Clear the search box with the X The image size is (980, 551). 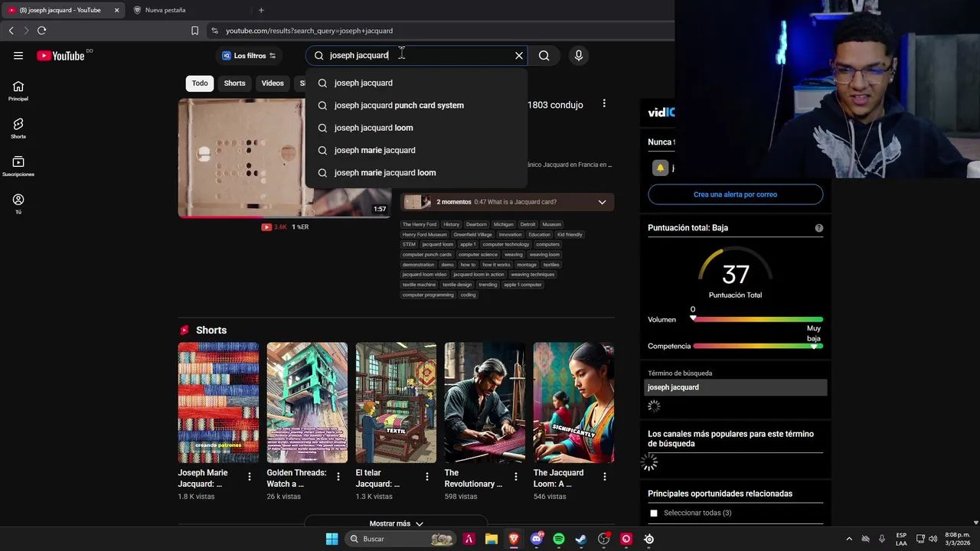[x=519, y=55]
